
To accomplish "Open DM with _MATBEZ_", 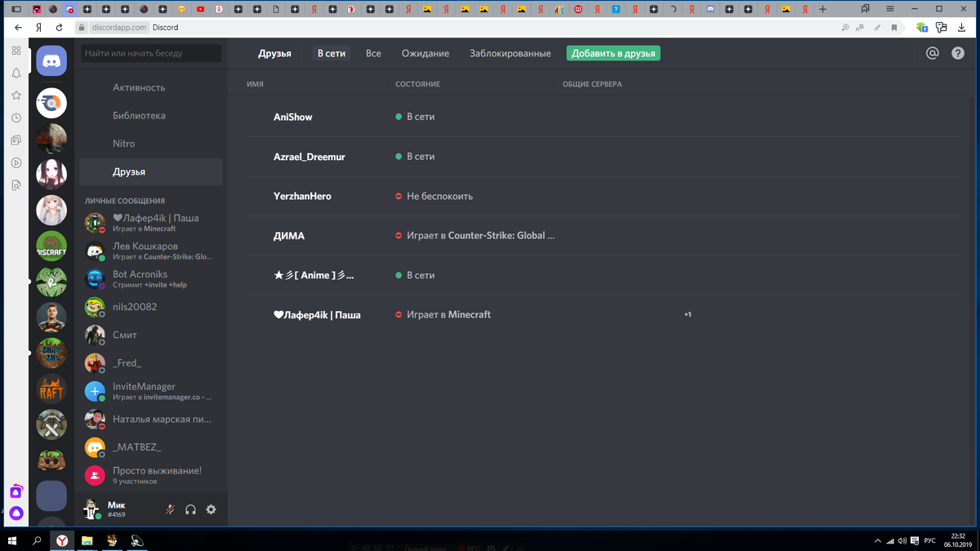I will 151,447.
